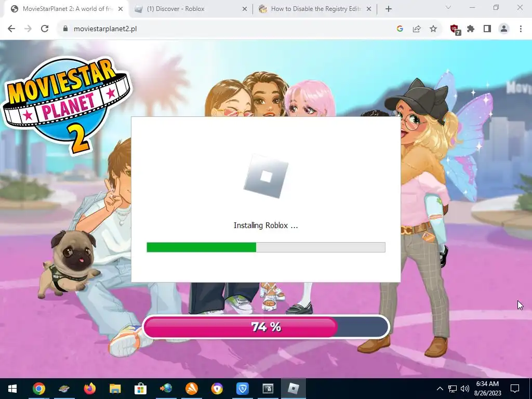This screenshot has height=399, width=532.
Task: Minimize the Chrome window
Action: click(x=472, y=7)
